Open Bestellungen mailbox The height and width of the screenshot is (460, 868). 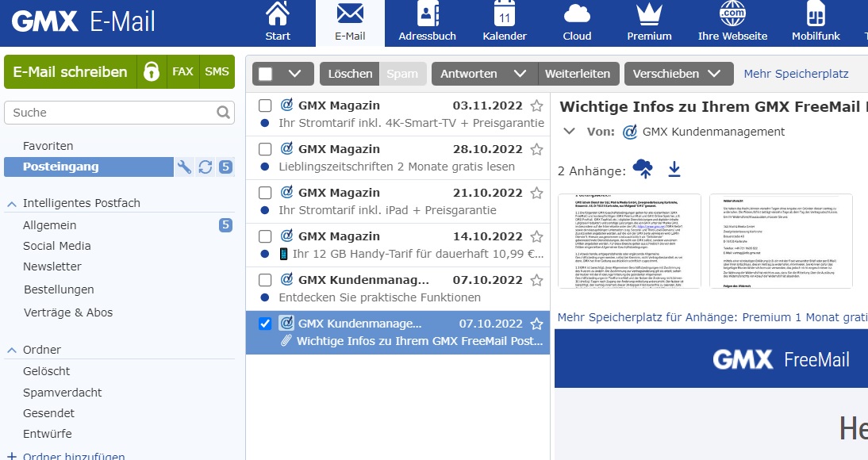pyautogui.click(x=59, y=289)
